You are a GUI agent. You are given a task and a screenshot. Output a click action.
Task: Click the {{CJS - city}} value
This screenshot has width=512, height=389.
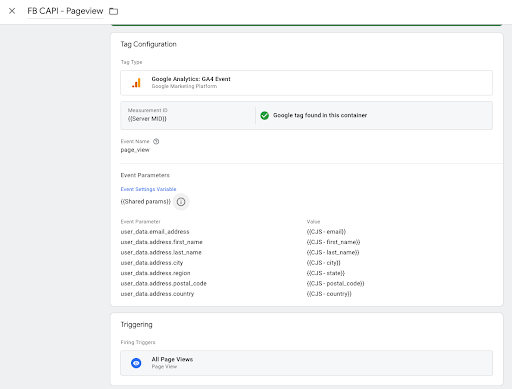324,263
